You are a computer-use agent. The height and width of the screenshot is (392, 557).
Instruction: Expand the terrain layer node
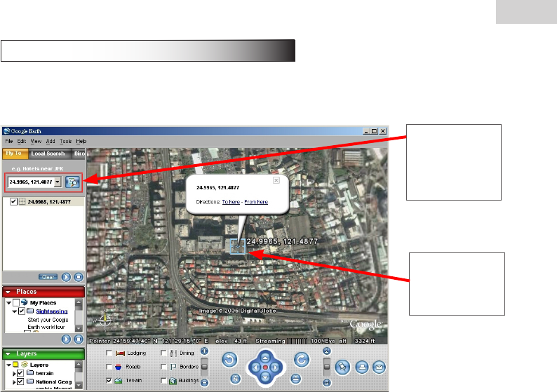tap(14, 374)
